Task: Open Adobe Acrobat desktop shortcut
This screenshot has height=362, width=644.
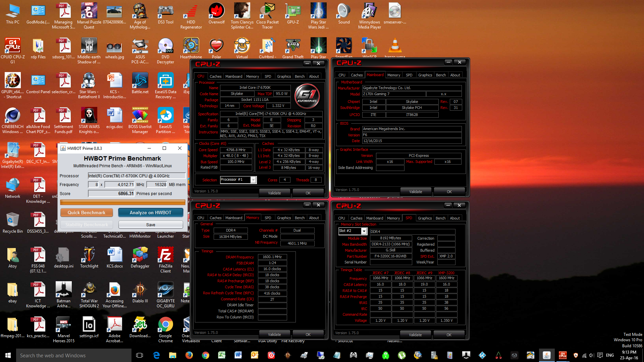Action: [x=114, y=330]
